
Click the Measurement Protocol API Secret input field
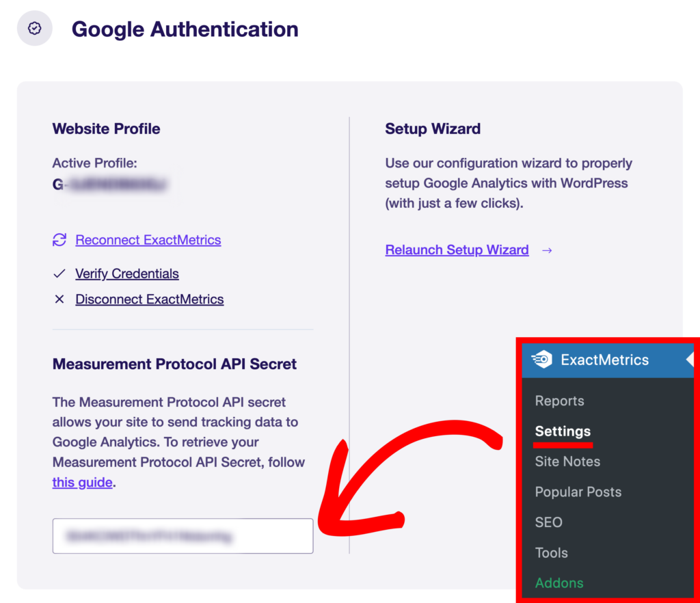[x=183, y=536]
